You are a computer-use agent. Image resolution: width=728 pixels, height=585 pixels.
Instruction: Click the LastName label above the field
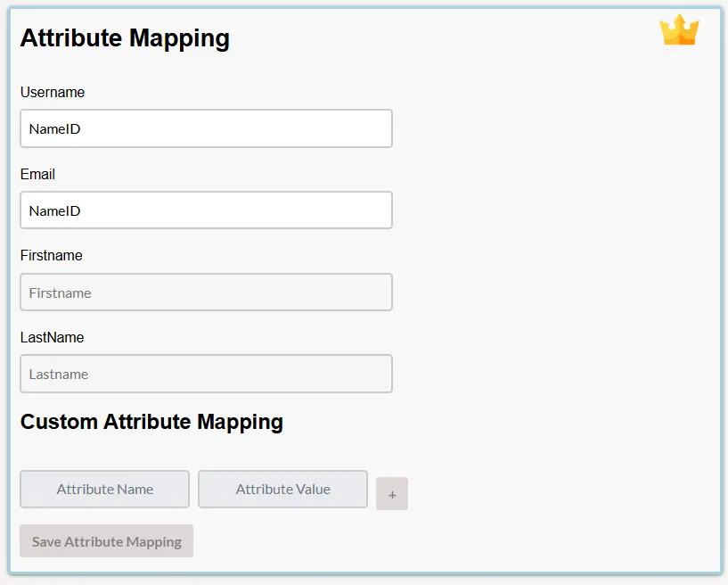coord(52,338)
